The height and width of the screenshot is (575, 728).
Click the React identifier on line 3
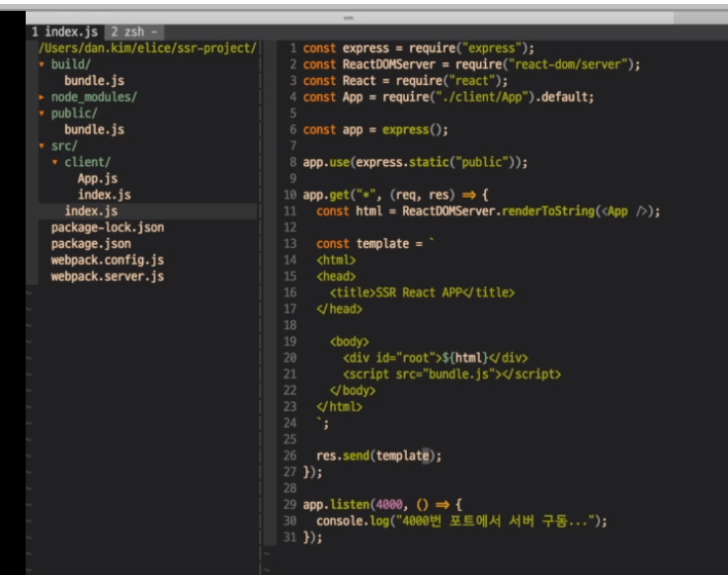click(x=359, y=80)
